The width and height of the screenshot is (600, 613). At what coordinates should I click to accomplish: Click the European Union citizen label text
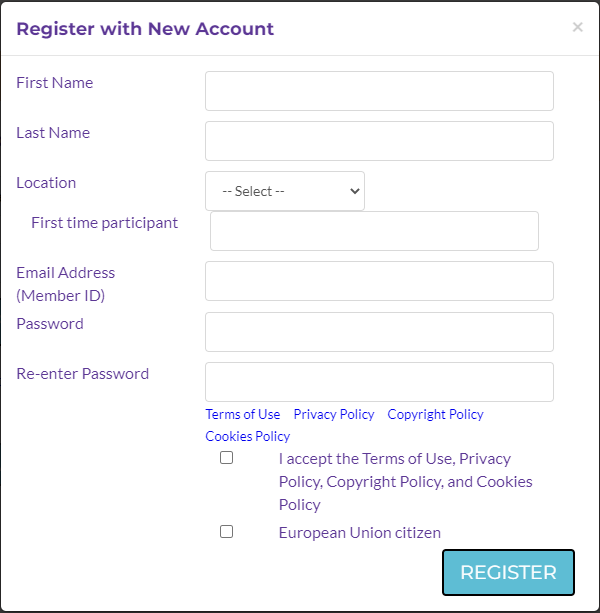click(360, 533)
